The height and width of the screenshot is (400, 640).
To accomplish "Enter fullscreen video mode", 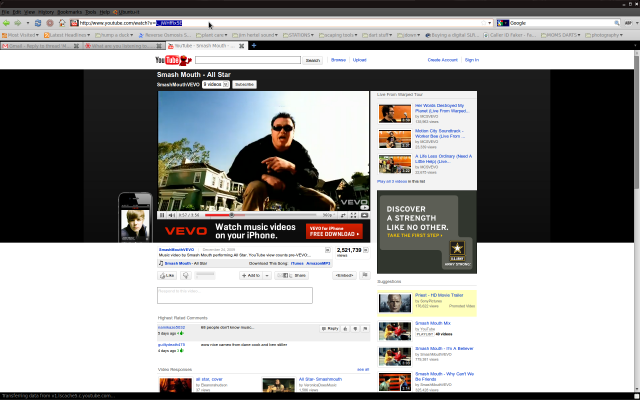I will pos(353,215).
